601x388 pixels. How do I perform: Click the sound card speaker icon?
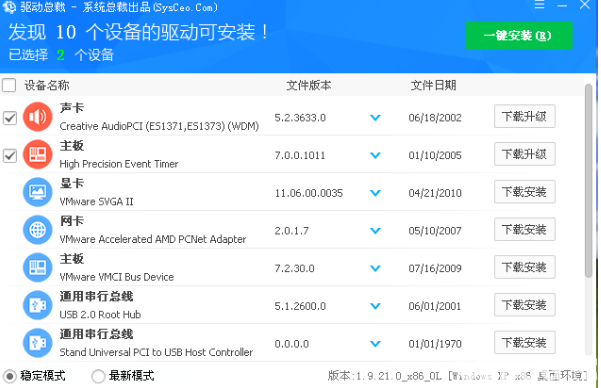(x=38, y=117)
